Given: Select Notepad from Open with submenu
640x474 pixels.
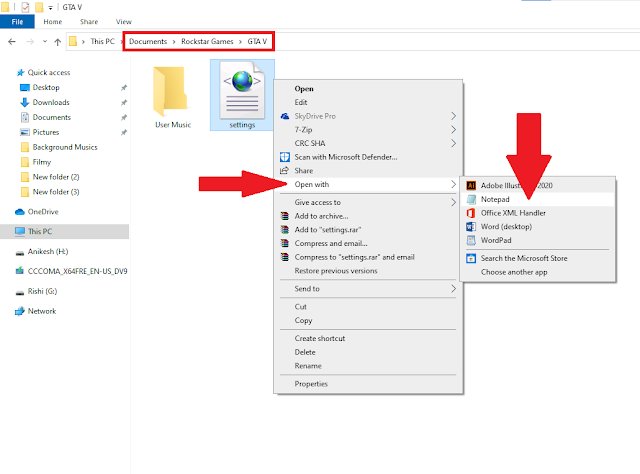Looking at the screenshot, I should pyautogui.click(x=538, y=199).
